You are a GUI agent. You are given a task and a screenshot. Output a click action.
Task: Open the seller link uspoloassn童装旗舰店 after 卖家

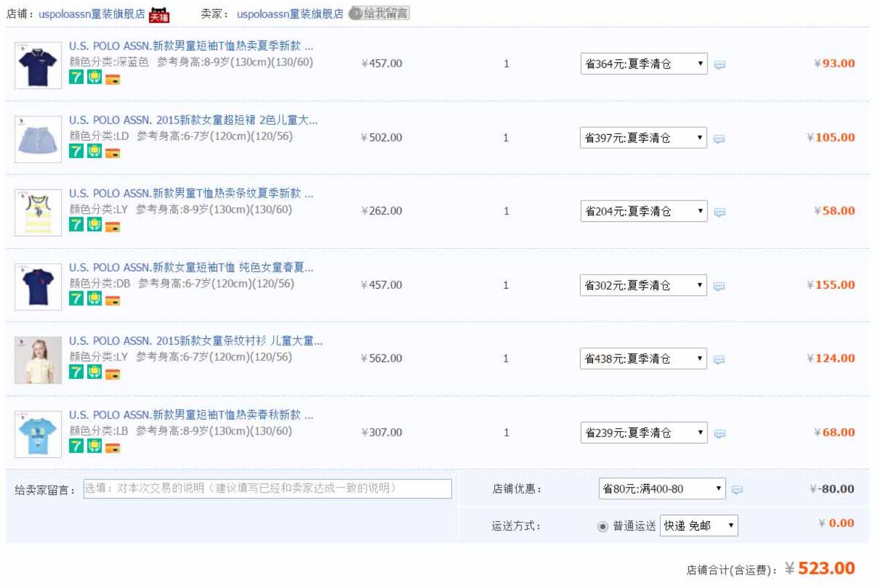click(x=290, y=14)
